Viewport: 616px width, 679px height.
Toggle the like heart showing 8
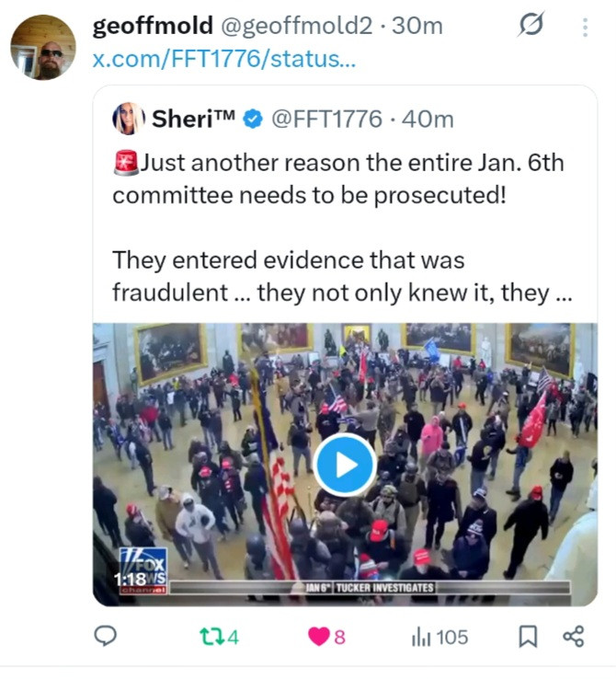pos(326,637)
